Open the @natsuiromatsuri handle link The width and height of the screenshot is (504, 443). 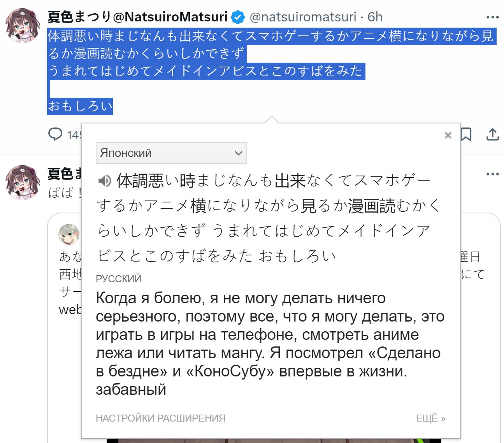302,17
